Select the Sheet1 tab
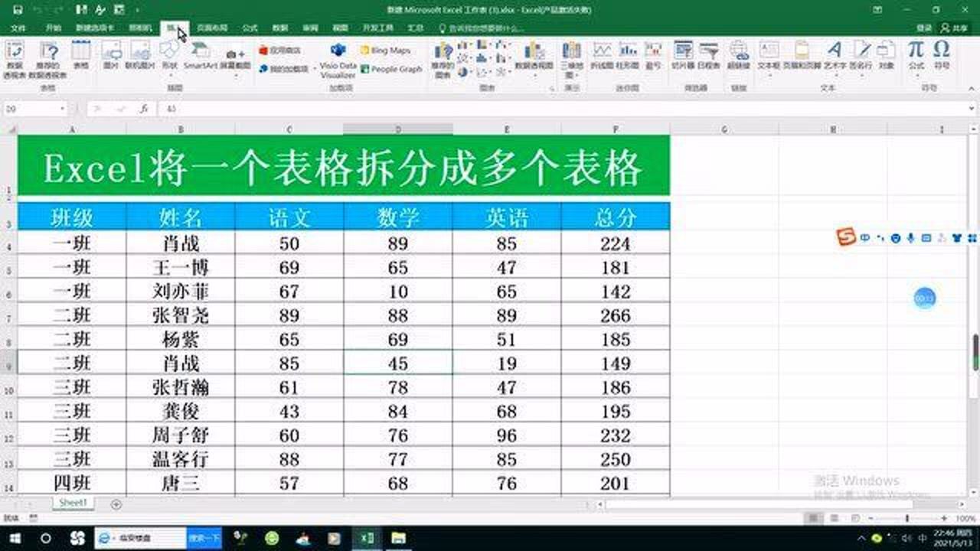 tap(73, 503)
